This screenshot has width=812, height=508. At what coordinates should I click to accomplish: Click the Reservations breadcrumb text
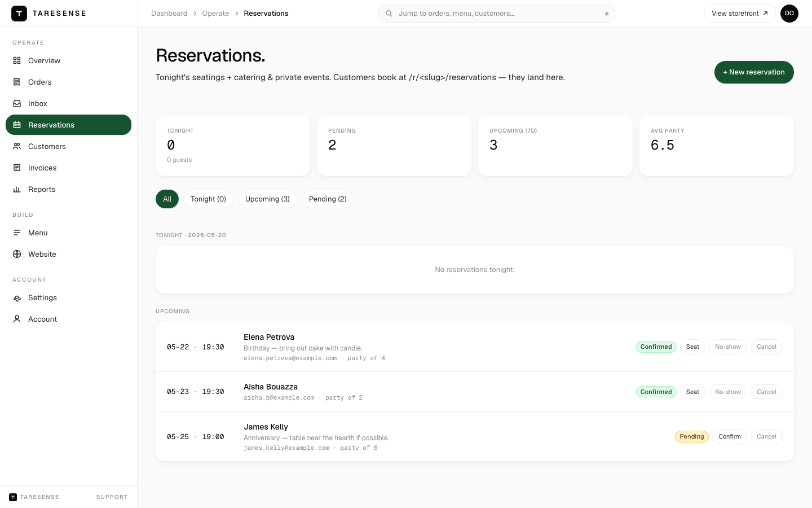(x=266, y=14)
